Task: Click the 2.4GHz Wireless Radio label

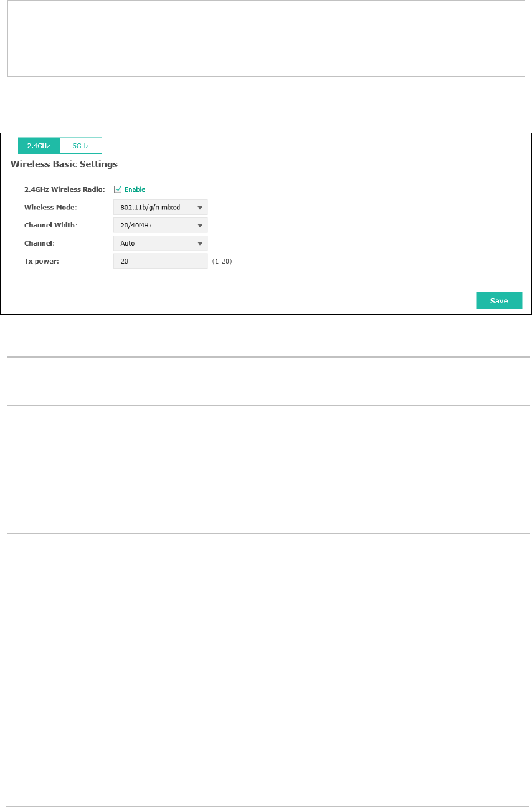Action: [x=64, y=189]
